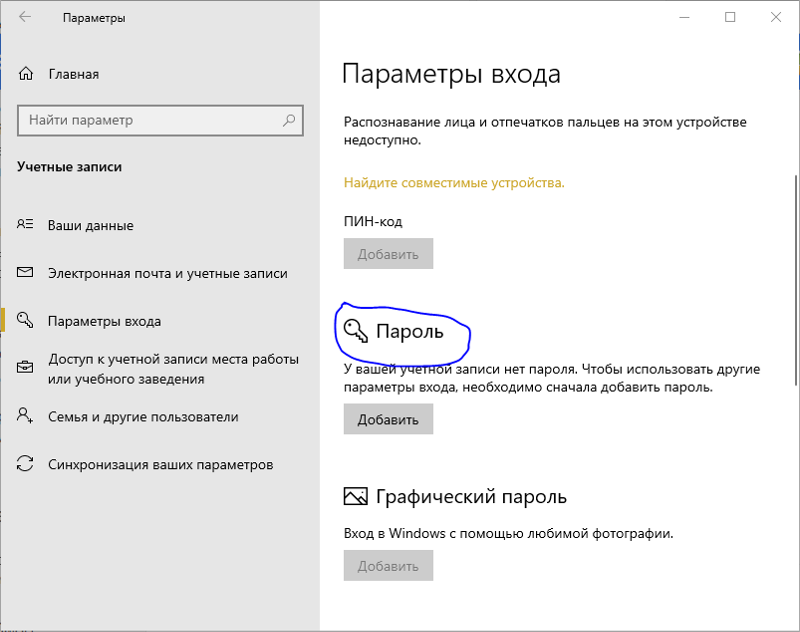This screenshot has width=800, height=632.
Task: Click the Home house icon
Action: pos(26,74)
